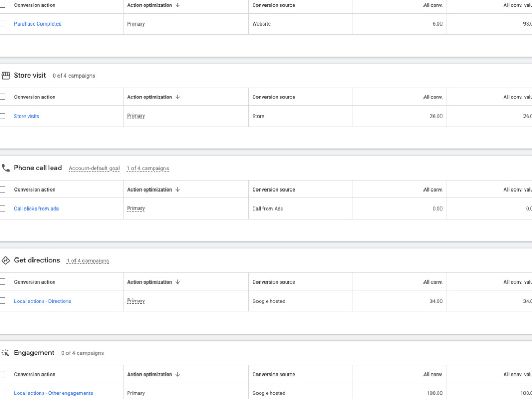Check the Store visits row checkbox
The image size is (532, 399).
tap(2, 116)
